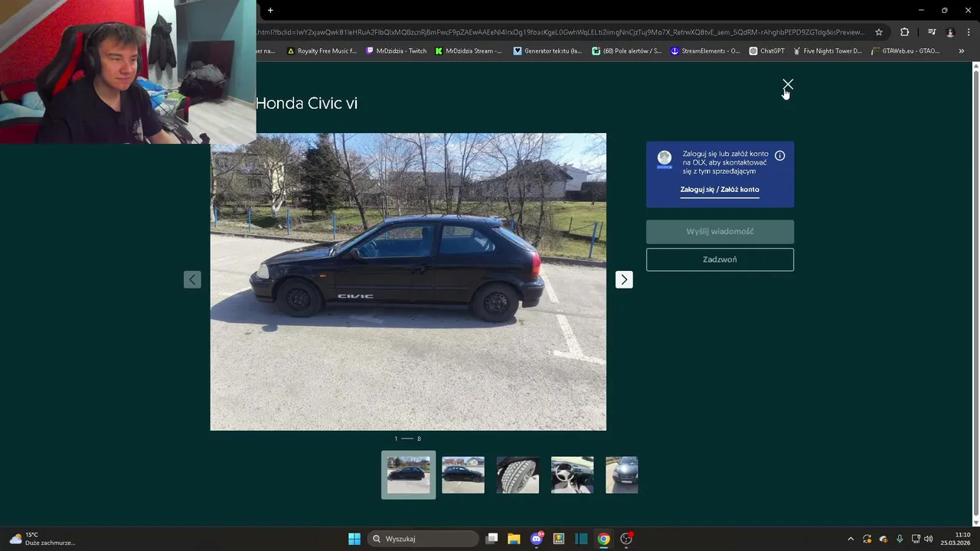Open the Chrome extensions puzzle icon

coord(905,32)
